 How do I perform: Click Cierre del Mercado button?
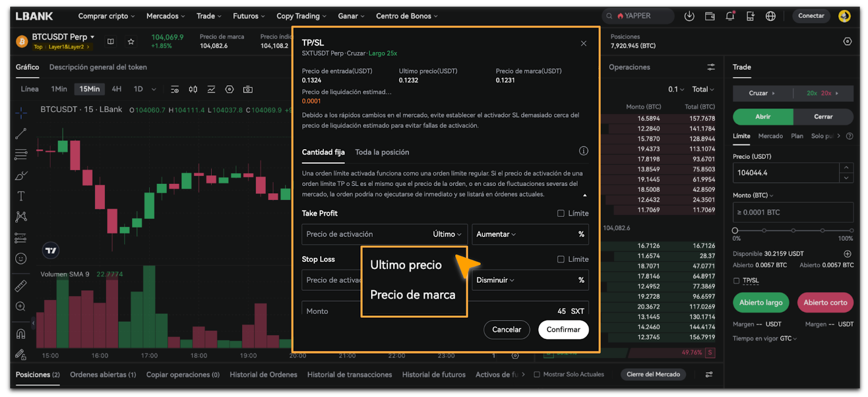[x=653, y=374]
